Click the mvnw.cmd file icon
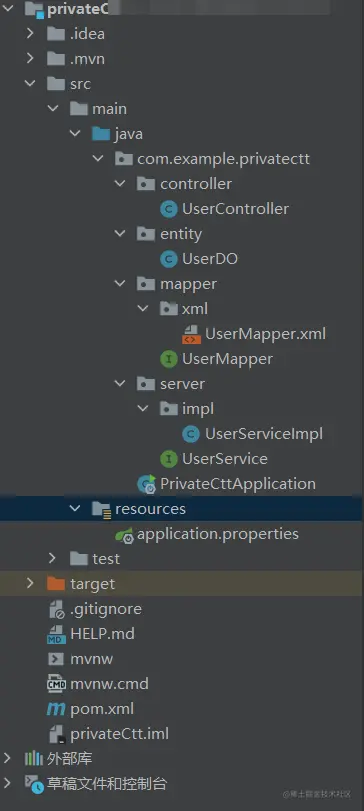 click(x=56, y=684)
